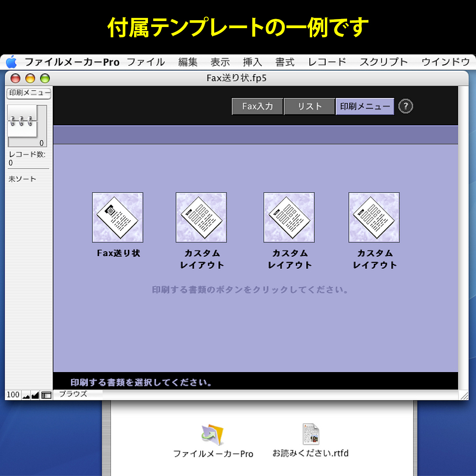Click the Fax送り状 label text
The width and height of the screenshot is (476, 476).
coord(119,253)
